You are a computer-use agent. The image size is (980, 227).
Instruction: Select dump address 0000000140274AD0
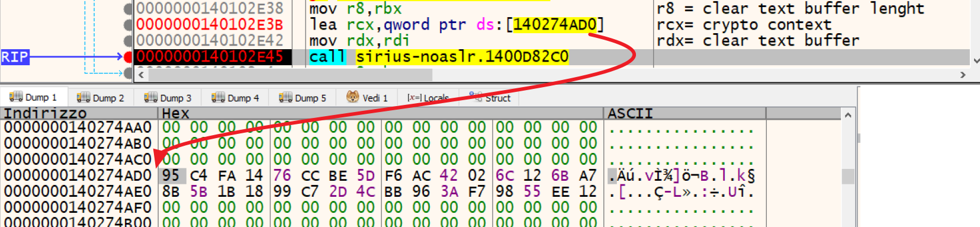78,175
